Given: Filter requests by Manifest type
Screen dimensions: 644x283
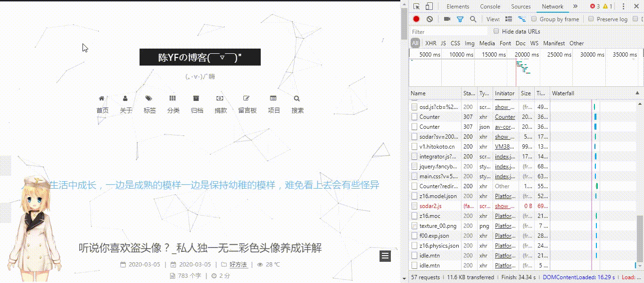Looking at the screenshot, I should pyautogui.click(x=554, y=43).
